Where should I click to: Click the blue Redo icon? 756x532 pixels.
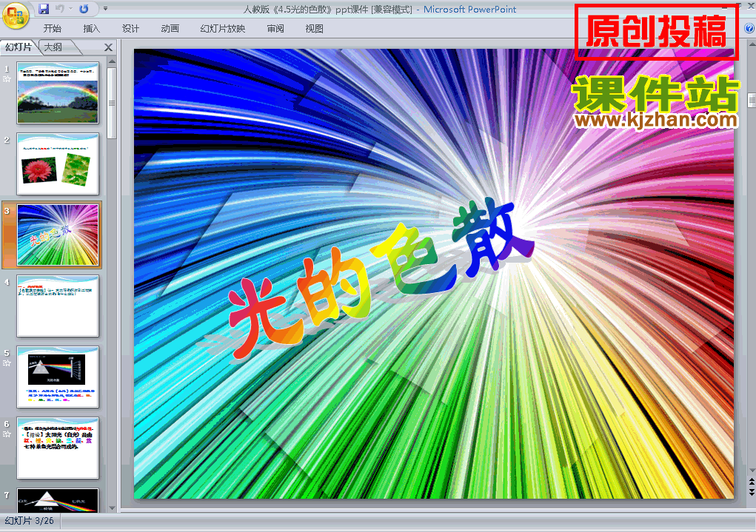[x=84, y=9]
